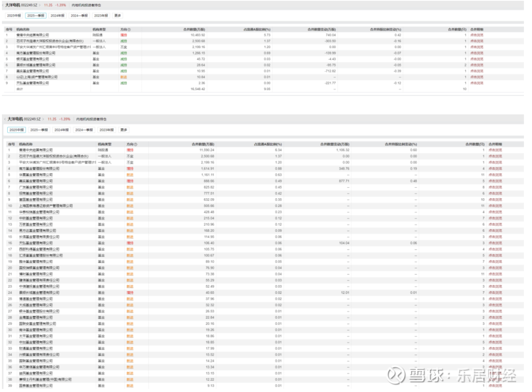Open the 2024年报 tab in the lower panel
This screenshot has width=532, height=392.
pyautogui.click(x=62, y=130)
